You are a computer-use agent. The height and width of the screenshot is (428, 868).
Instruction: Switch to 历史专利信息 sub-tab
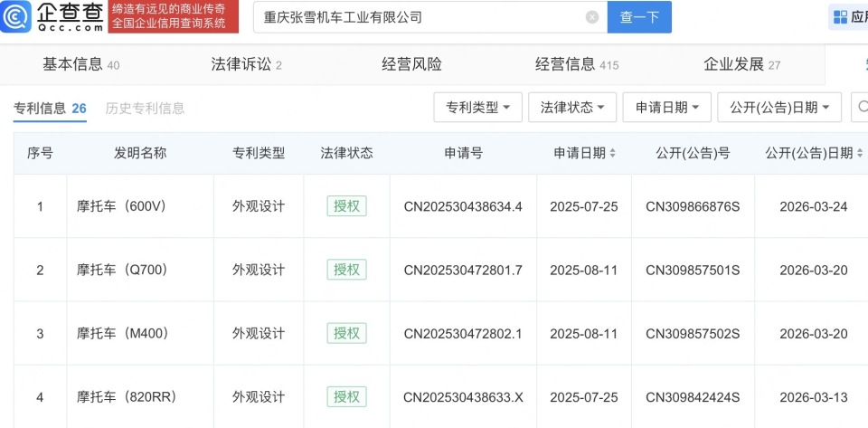coord(145,109)
